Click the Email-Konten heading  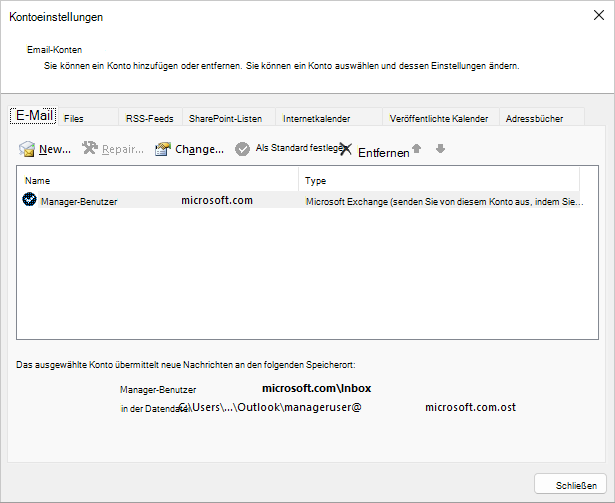[55, 50]
